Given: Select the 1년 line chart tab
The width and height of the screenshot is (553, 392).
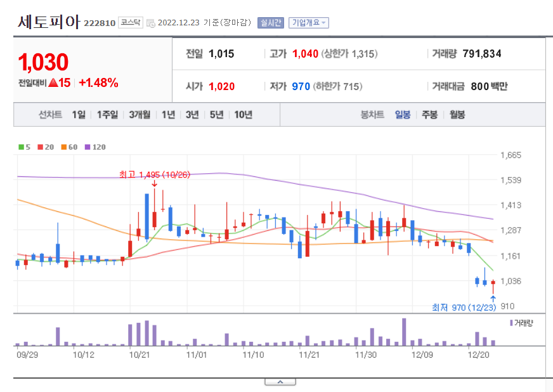Looking at the screenshot, I should pyautogui.click(x=168, y=115).
